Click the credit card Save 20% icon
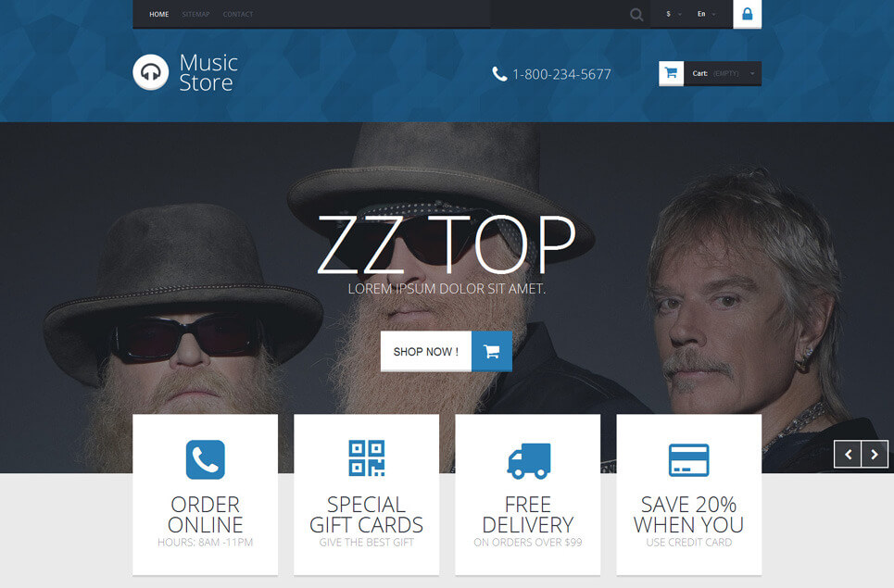The height and width of the screenshot is (588, 894). tap(688, 460)
